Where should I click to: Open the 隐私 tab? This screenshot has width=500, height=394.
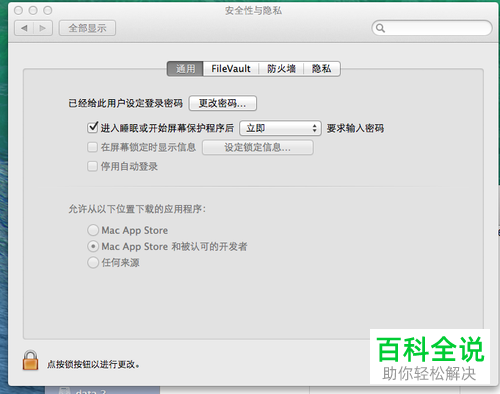[322, 69]
